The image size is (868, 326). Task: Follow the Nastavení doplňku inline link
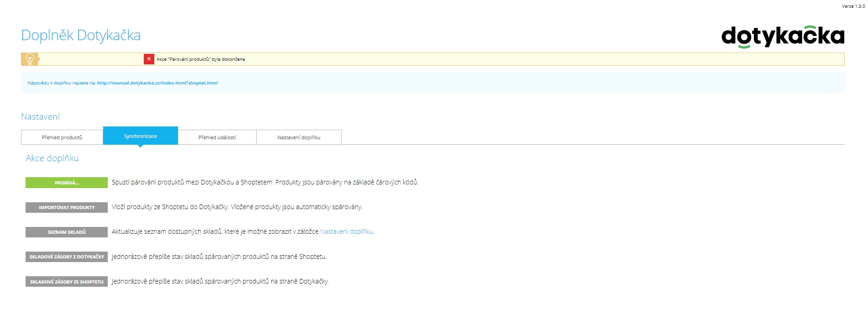point(347,231)
